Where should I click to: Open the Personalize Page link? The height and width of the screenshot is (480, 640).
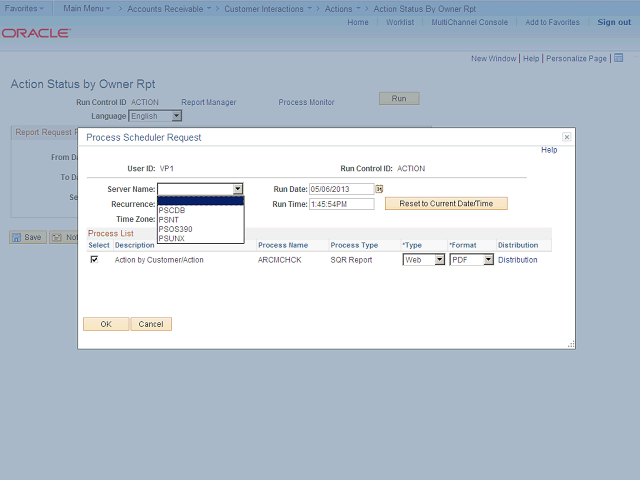click(x=576, y=58)
